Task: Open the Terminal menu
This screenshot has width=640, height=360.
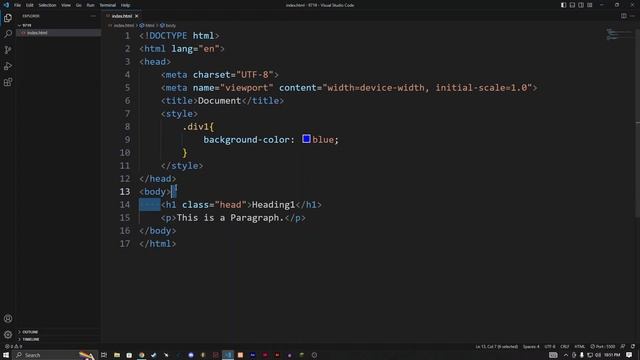Action: click(107, 5)
